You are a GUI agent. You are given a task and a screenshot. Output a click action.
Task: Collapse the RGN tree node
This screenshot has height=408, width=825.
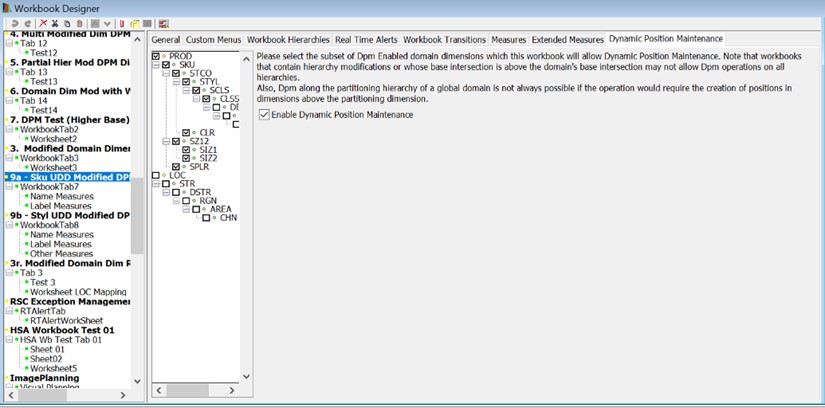pos(176,201)
